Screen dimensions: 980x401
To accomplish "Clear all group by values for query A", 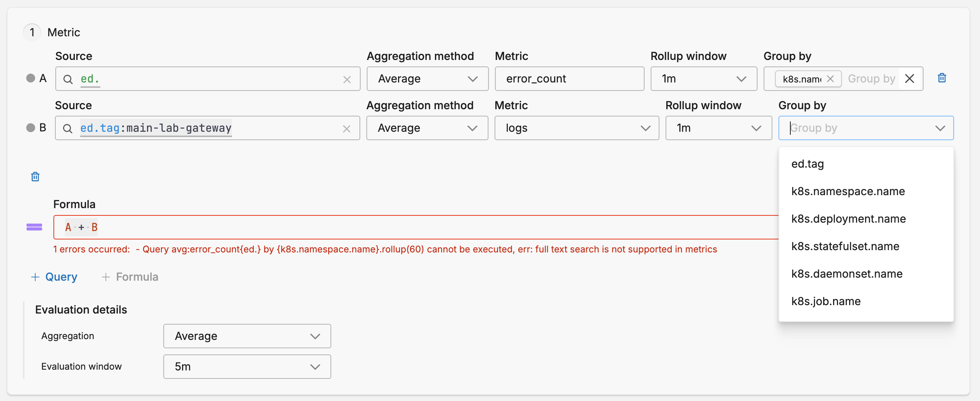I will click(x=909, y=79).
